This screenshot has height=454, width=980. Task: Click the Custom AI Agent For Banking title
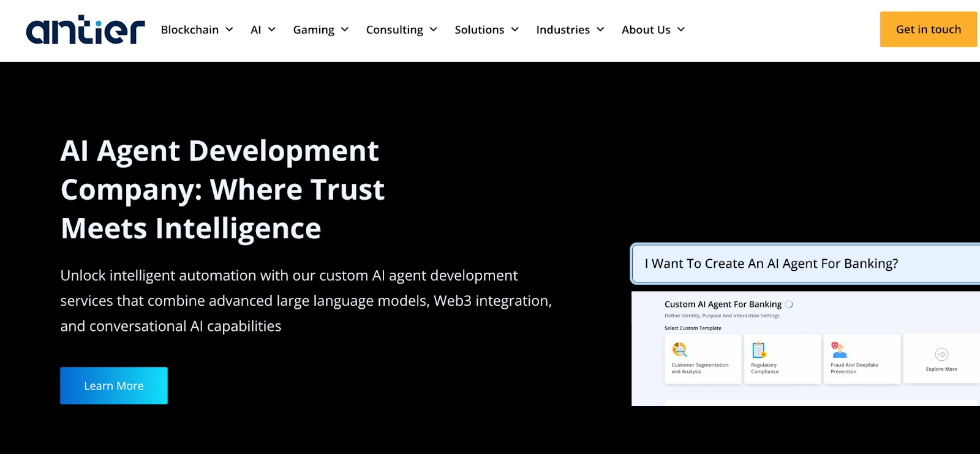pyautogui.click(x=723, y=304)
